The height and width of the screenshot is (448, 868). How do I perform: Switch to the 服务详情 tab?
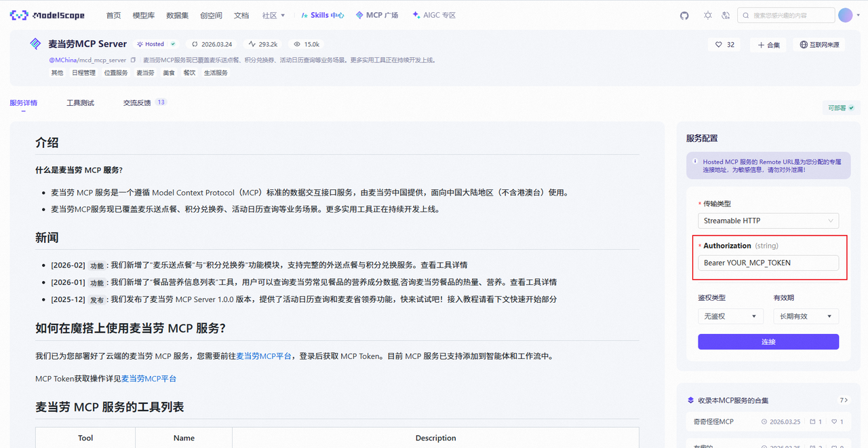click(x=24, y=103)
